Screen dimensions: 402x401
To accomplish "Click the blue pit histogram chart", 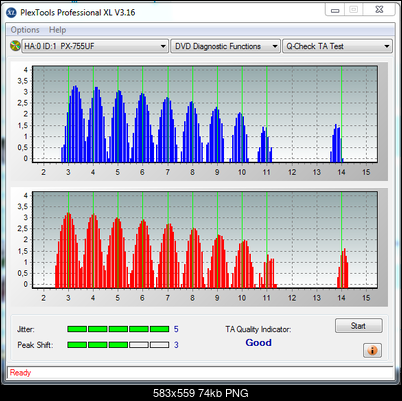I will click(205, 114).
